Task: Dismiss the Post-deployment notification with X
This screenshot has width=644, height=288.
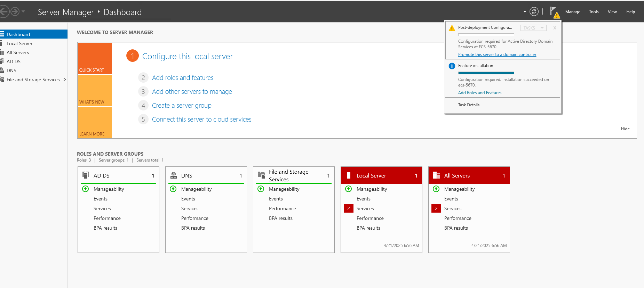Action: 555,28
